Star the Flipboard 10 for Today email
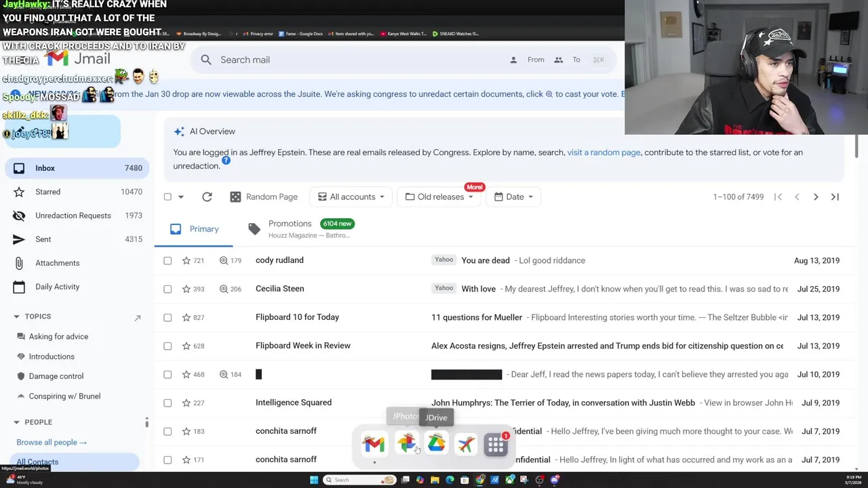 point(186,317)
